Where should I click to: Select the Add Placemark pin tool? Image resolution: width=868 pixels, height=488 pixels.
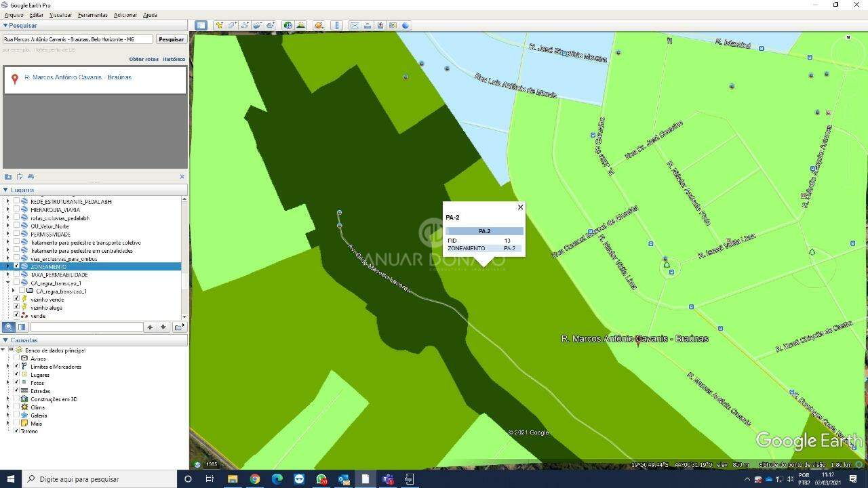coord(219,25)
